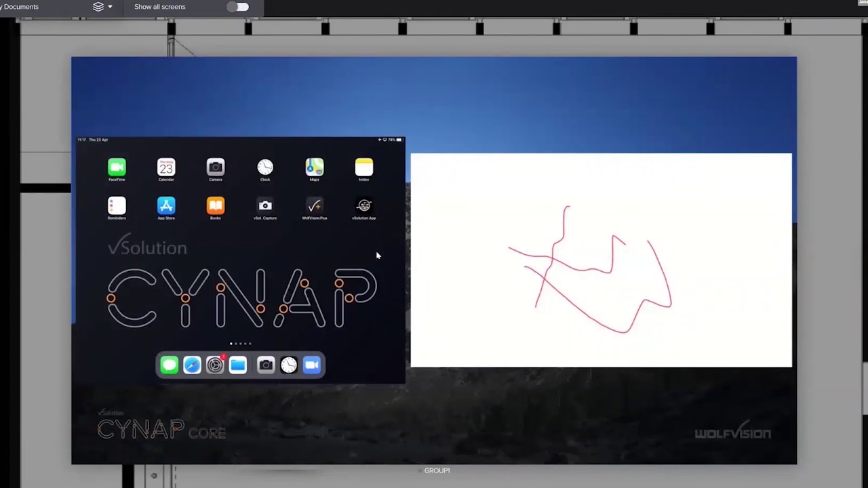Open the Clock app in the dock
The image size is (868, 488).
click(289, 365)
